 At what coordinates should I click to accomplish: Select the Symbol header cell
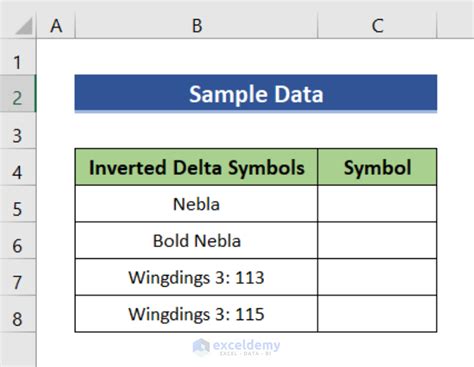point(377,167)
